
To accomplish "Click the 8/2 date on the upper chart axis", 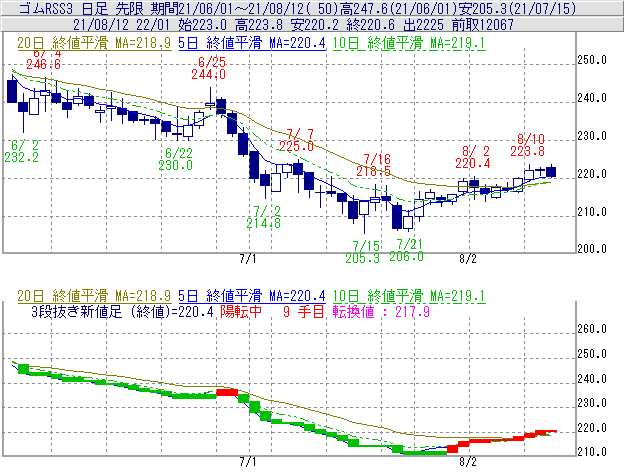I will point(468,259).
